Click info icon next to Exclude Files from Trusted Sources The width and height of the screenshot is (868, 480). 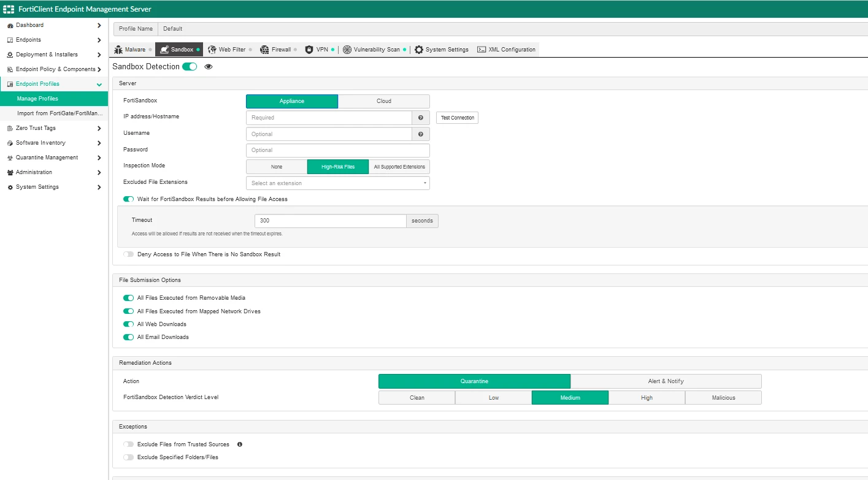(240, 444)
